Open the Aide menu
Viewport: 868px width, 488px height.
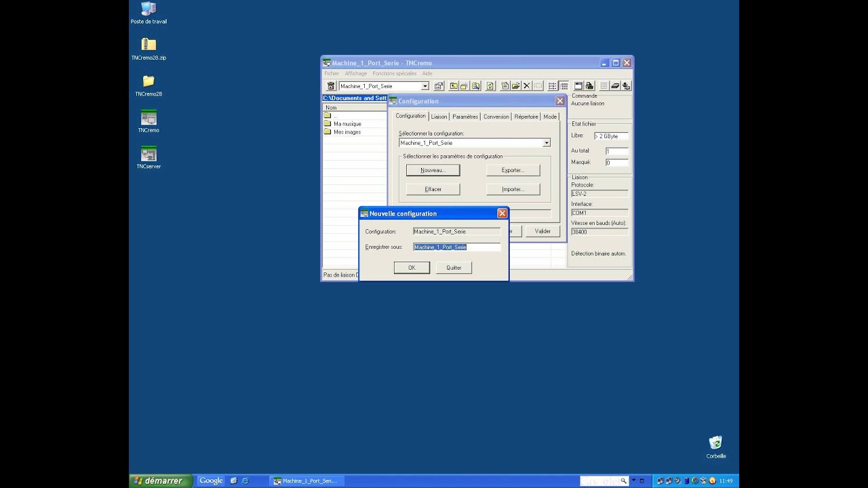(427, 73)
